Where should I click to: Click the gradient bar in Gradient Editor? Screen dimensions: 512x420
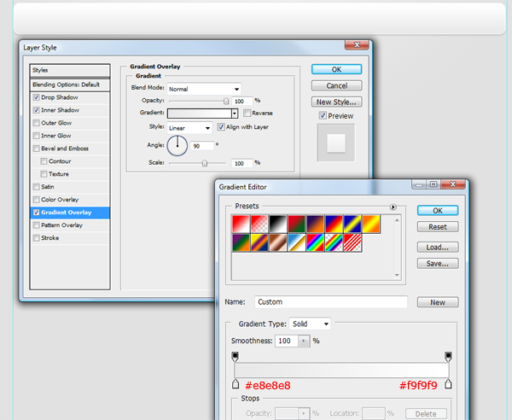click(341, 370)
